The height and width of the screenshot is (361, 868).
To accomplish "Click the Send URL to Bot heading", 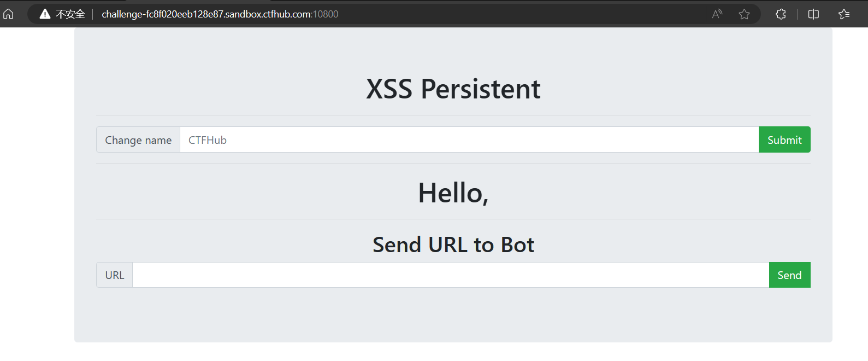I will (453, 244).
